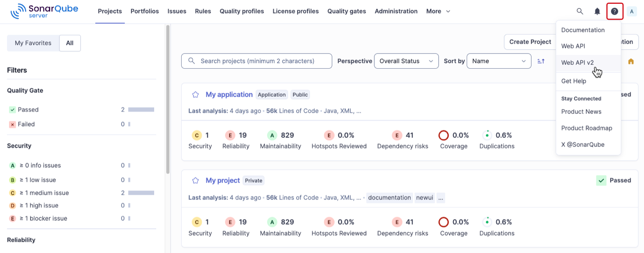This screenshot has width=644, height=253.
Task: Select Get Help menu entry
Action: pos(588,81)
